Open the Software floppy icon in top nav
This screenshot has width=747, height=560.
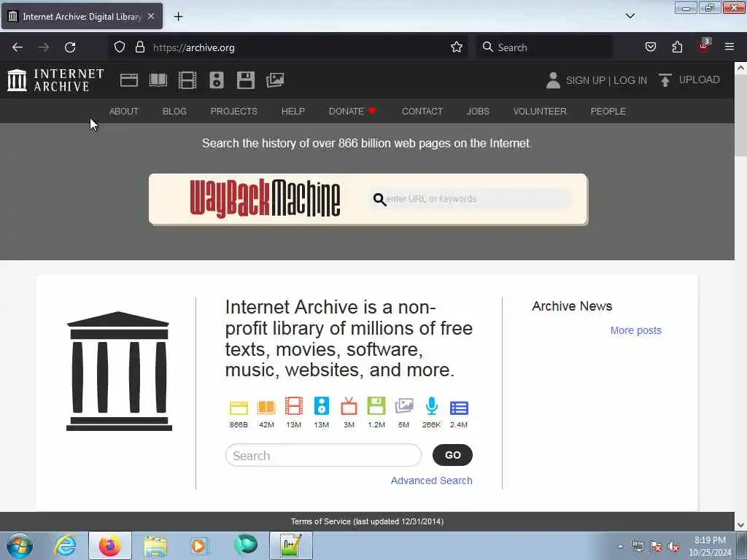[246, 80]
